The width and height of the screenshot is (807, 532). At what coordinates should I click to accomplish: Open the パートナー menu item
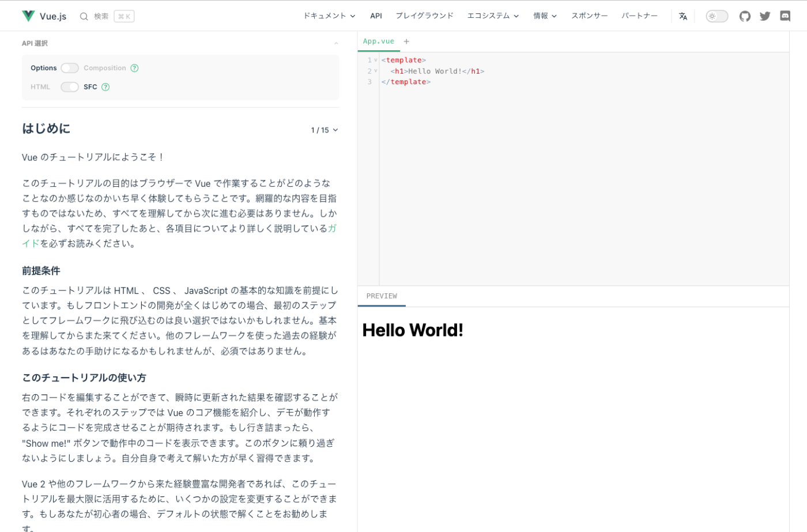(639, 16)
